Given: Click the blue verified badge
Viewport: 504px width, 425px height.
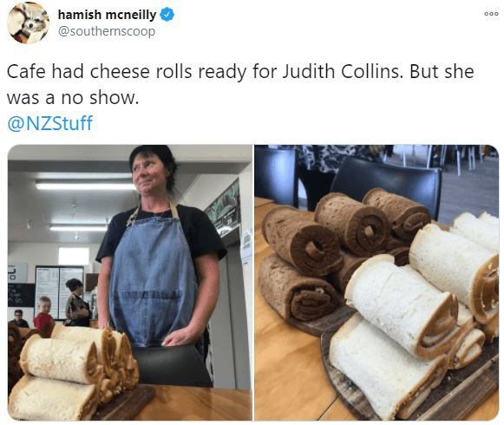Looking at the screenshot, I should click(x=167, y=15).
